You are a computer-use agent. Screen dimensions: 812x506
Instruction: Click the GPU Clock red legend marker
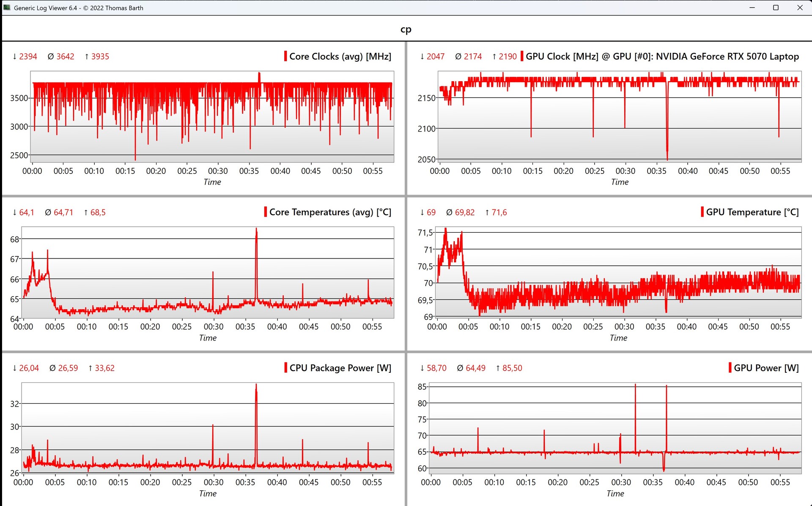click(x=522, y=56)
